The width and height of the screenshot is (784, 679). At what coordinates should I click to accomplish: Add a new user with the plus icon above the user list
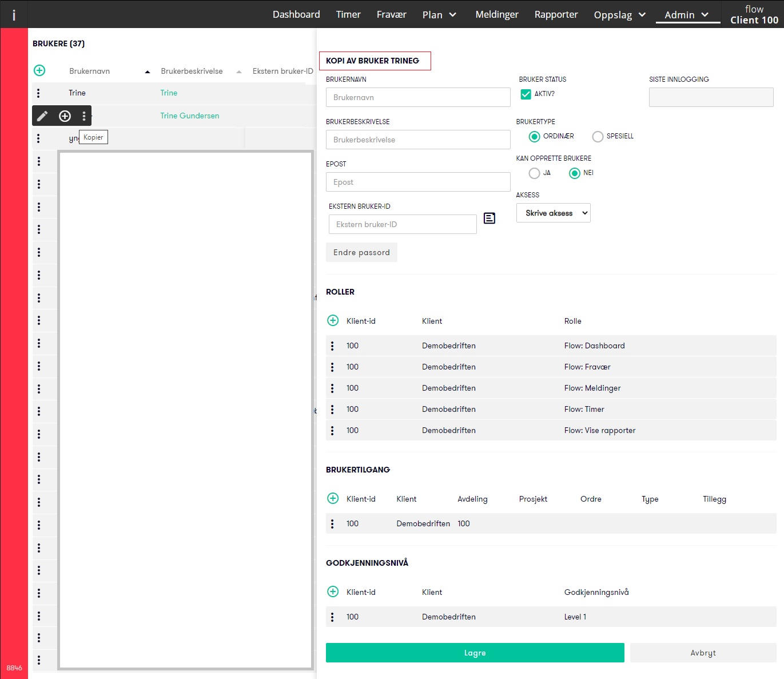[x=39, y=70]
